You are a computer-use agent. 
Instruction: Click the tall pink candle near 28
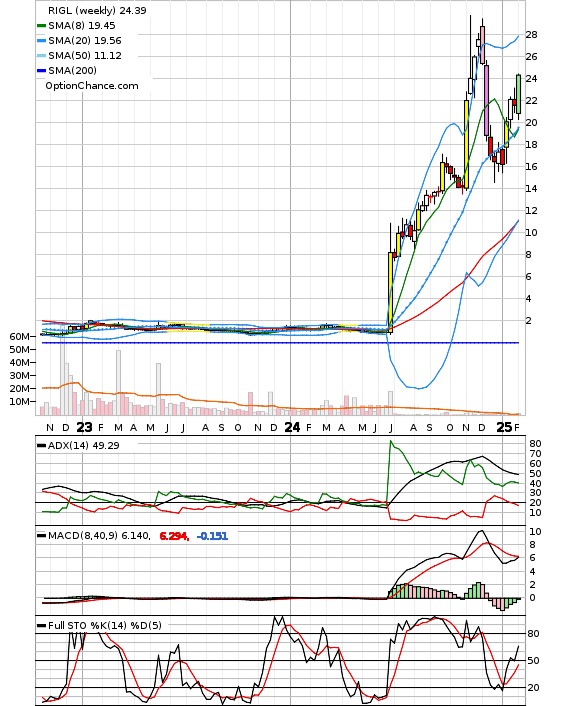pos(482,45)
